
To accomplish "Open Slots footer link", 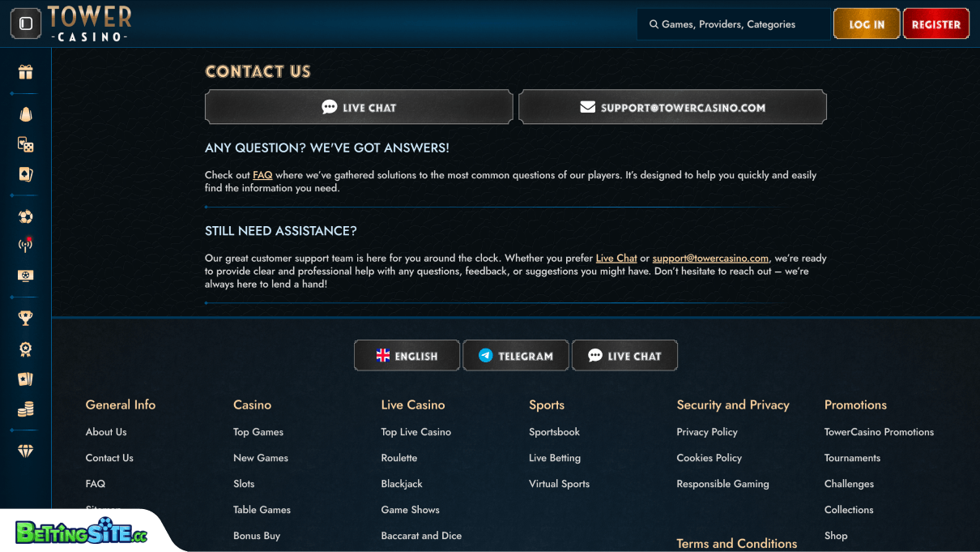I will coord(244,484).
